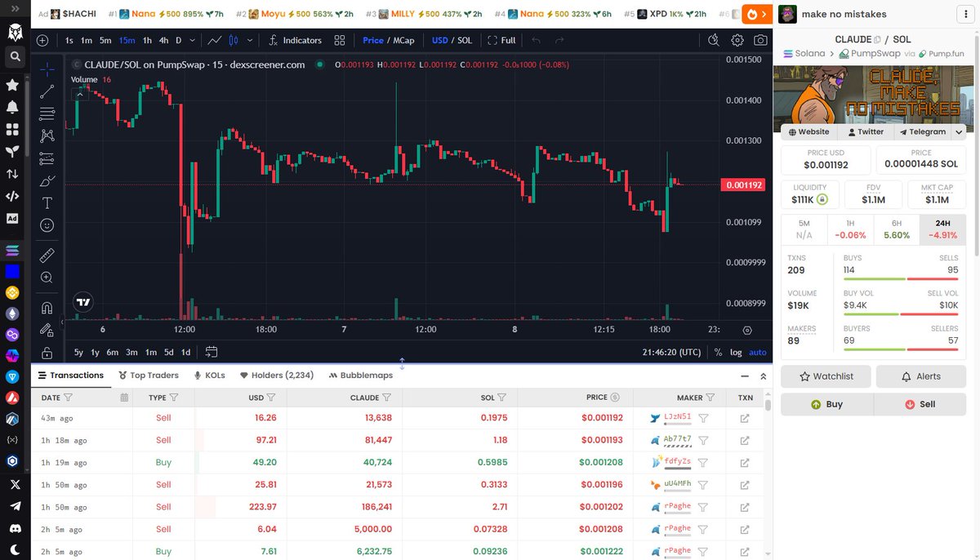Viewport: 980px width, 560px height.
Task: Toggle percent scale on chart
Action: (718, 352)
